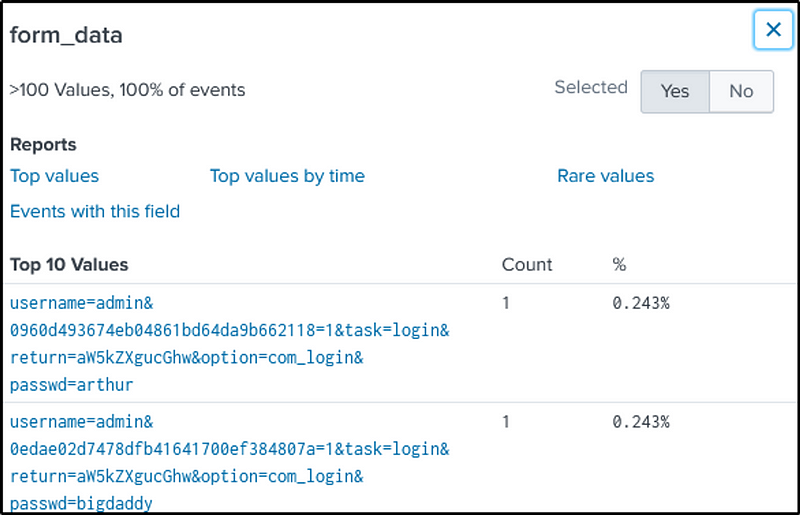Image resolution: width=800 pixels, height=515 pixels.
Task: Show Events with this field
Action: (95, 211)
